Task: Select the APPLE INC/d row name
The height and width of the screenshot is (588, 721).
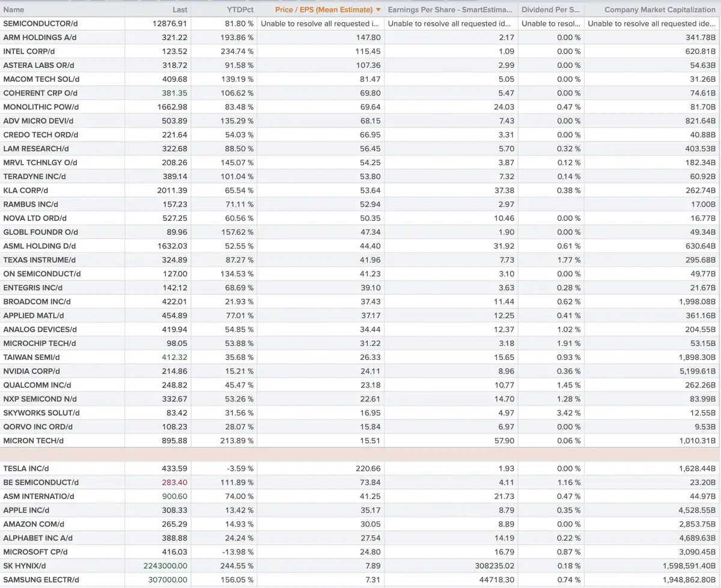Action: coord(26,510)
